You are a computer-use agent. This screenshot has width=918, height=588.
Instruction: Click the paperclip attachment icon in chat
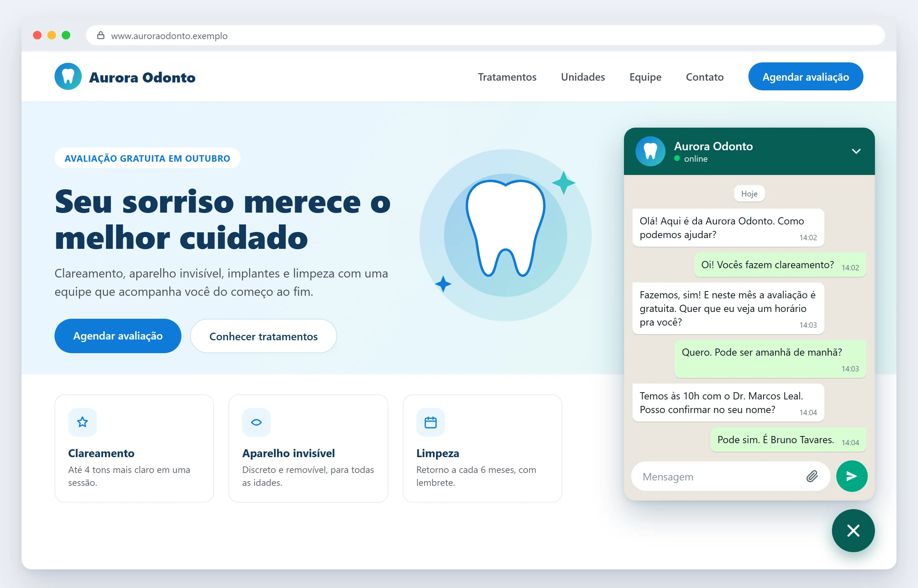click(812, 476)
